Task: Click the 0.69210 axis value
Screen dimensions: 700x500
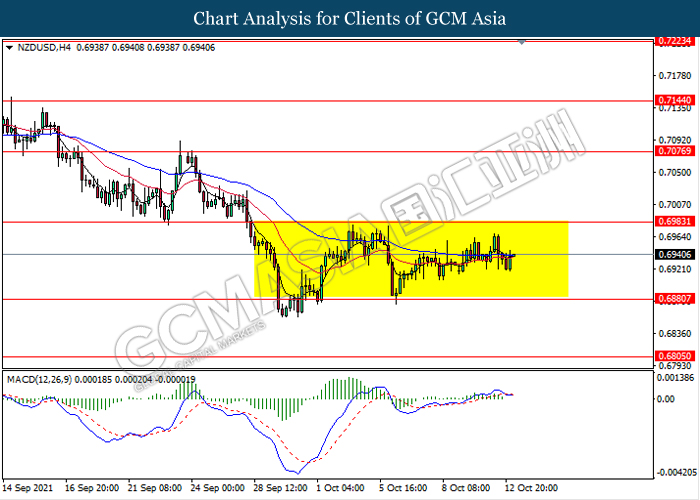Action: [x=675, y=269]
